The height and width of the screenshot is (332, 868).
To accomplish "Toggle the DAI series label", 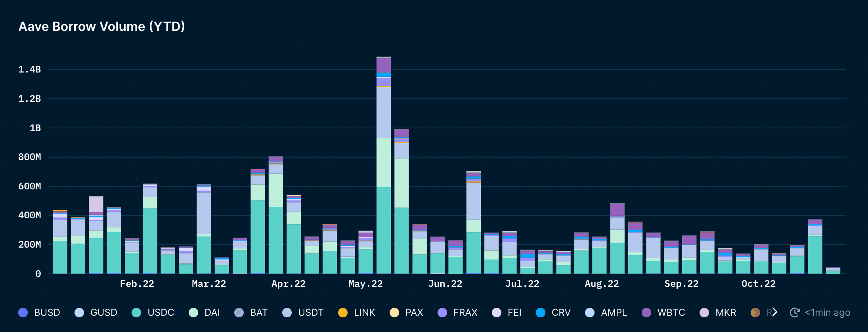I will (212, 313).
